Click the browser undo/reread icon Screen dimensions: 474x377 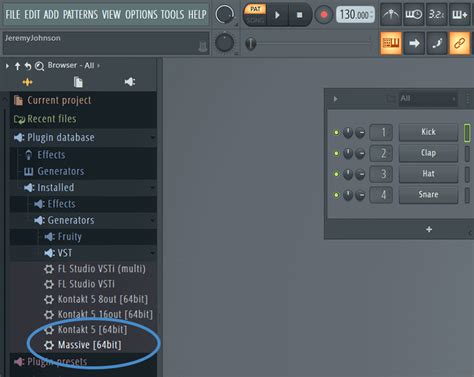tap(28, 66)
